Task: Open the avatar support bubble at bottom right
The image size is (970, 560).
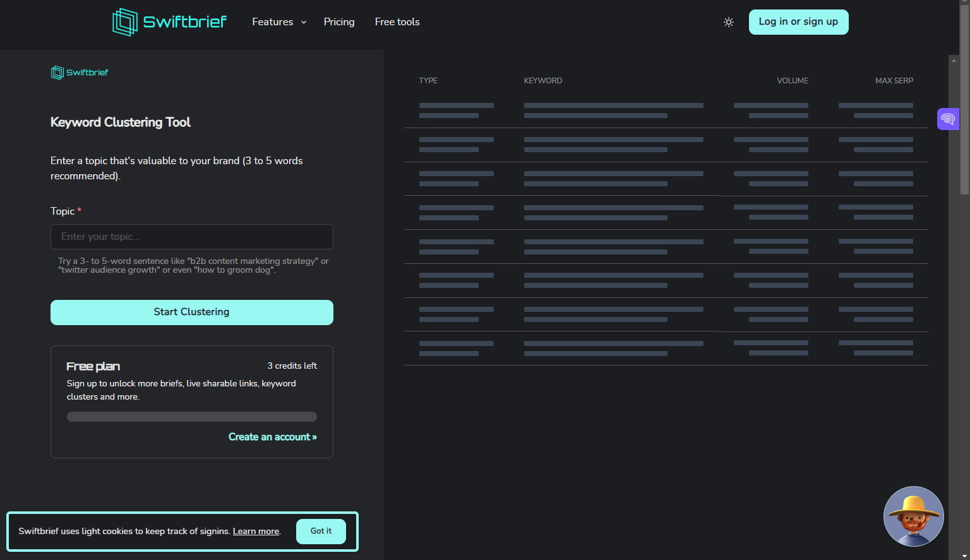Action: [x=913, y=516]
